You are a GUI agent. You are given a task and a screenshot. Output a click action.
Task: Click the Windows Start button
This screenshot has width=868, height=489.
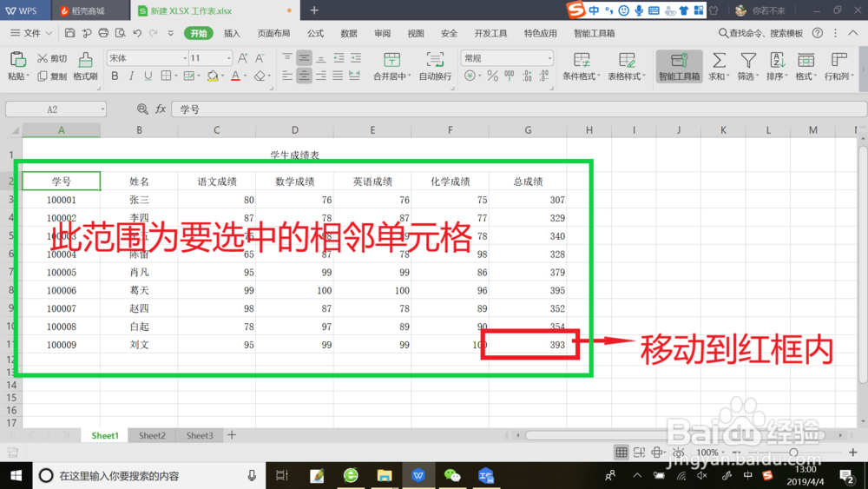16,476
